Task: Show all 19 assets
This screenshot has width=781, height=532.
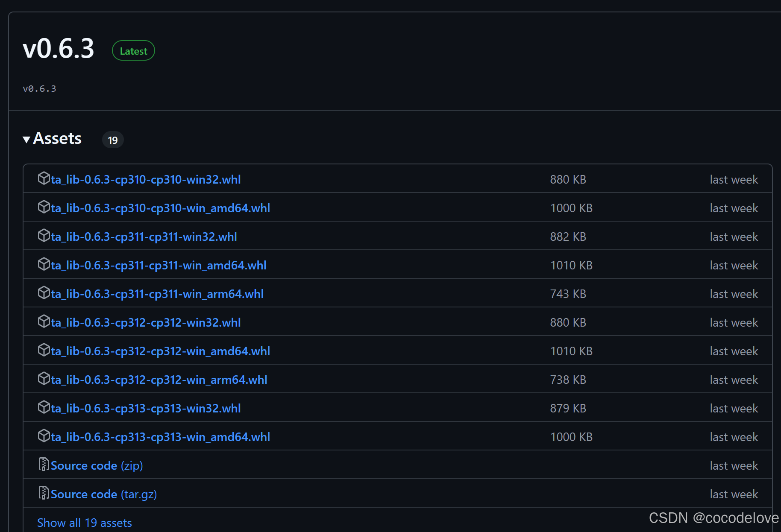Action: [x=85, y=522]
